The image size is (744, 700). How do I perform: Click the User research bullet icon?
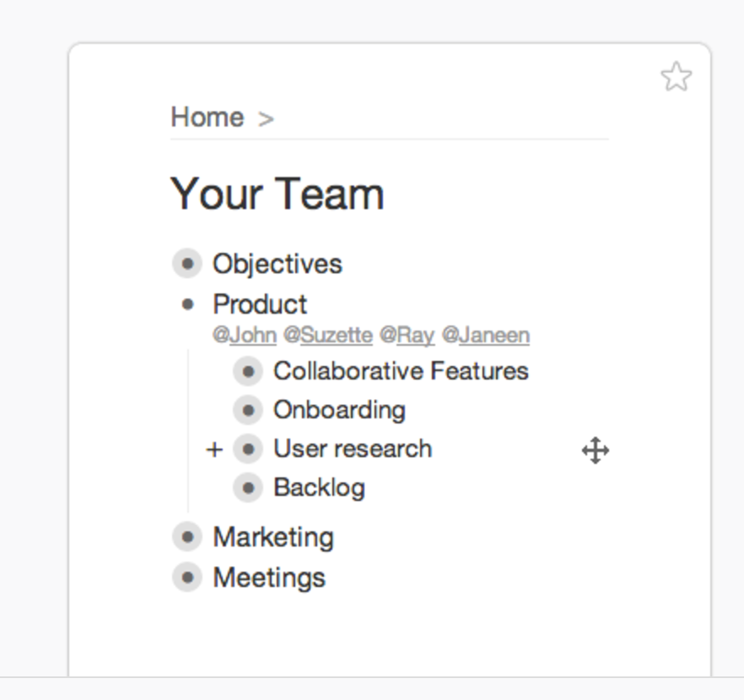coord(248,449)
